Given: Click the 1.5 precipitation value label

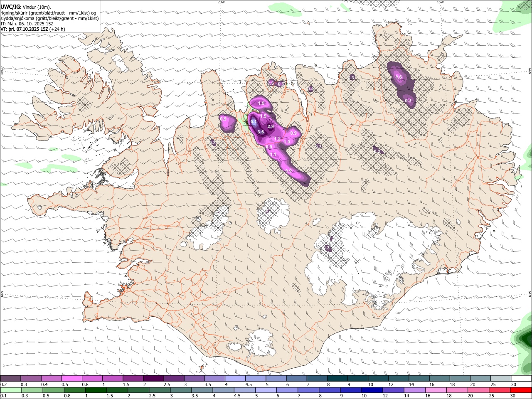Looking at the screenshot, I should point(263,116).
